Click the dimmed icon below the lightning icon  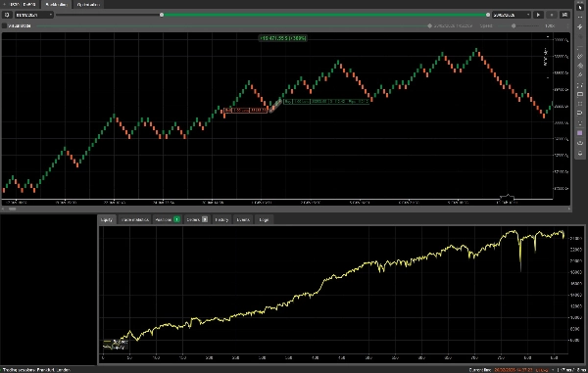pos(580,37)
